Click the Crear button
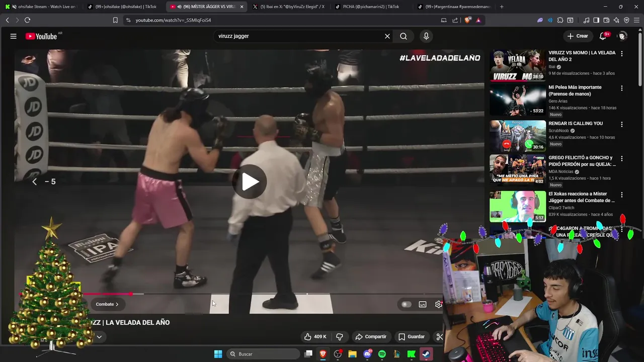 pyautogui.click(x=578, y=36)
